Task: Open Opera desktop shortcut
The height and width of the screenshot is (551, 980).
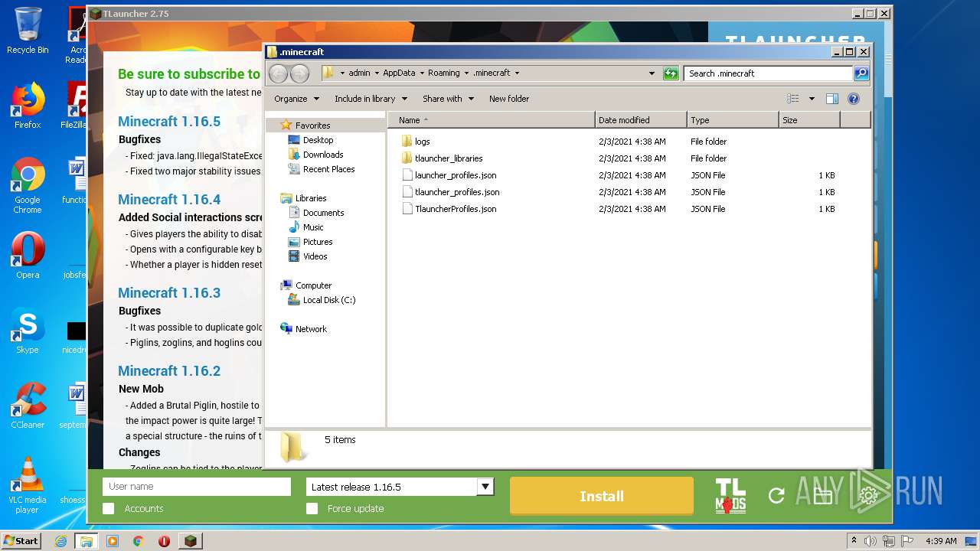Action: tap(28, 256)
